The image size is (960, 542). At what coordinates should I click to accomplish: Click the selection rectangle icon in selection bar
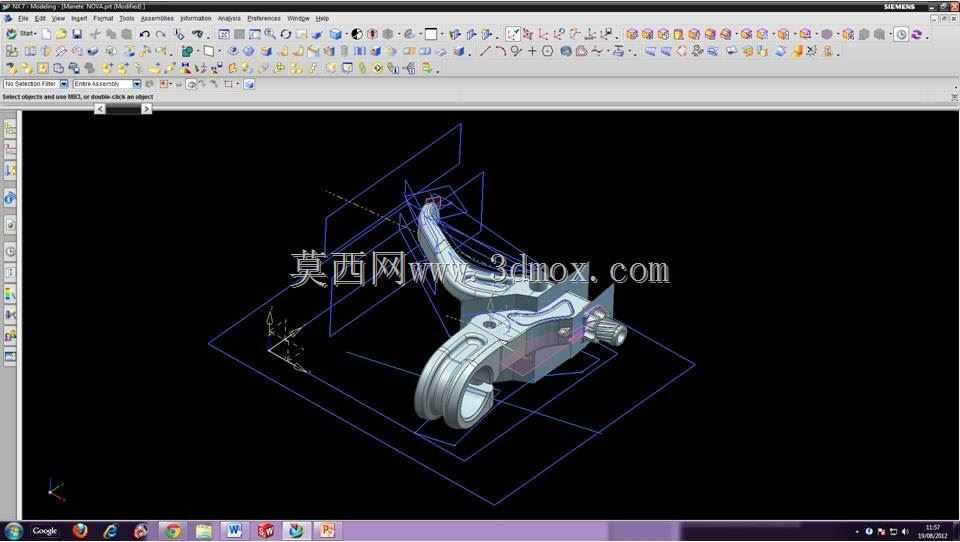pyautogui.click(x=228, y=84)
